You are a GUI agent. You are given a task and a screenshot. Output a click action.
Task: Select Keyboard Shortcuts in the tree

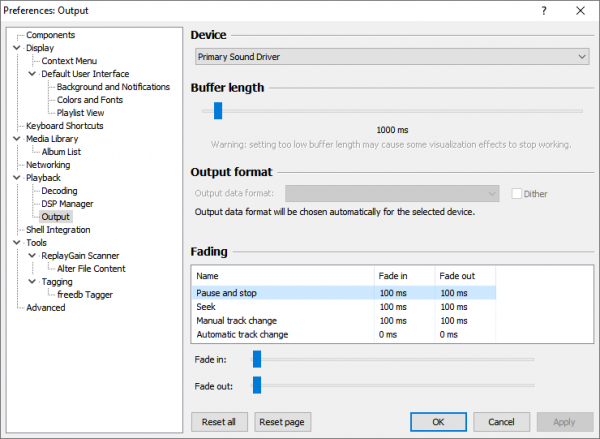pos(65,126)
